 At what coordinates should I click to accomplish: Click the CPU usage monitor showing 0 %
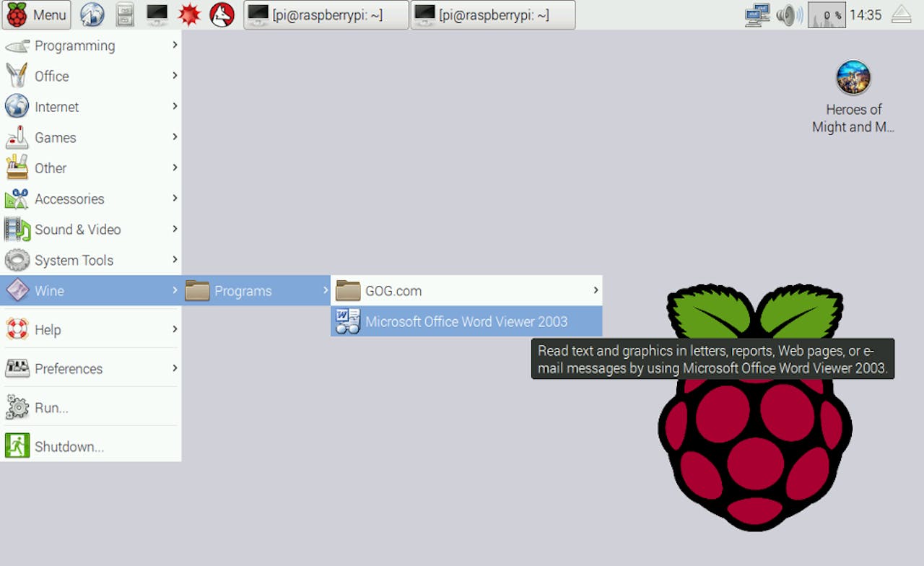click(x=827, y=14)
